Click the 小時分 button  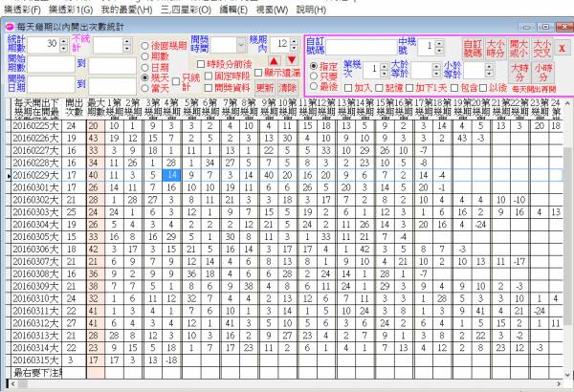coord(541,72)
